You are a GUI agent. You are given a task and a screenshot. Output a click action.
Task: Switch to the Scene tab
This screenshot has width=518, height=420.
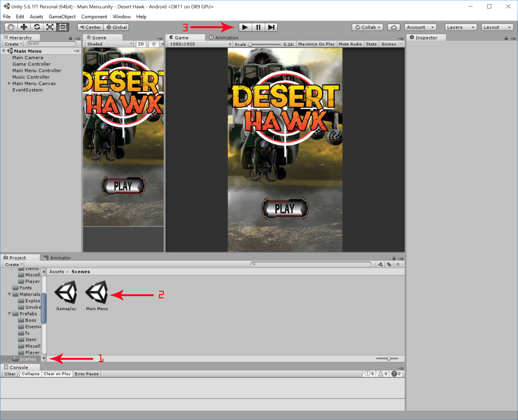103,37
